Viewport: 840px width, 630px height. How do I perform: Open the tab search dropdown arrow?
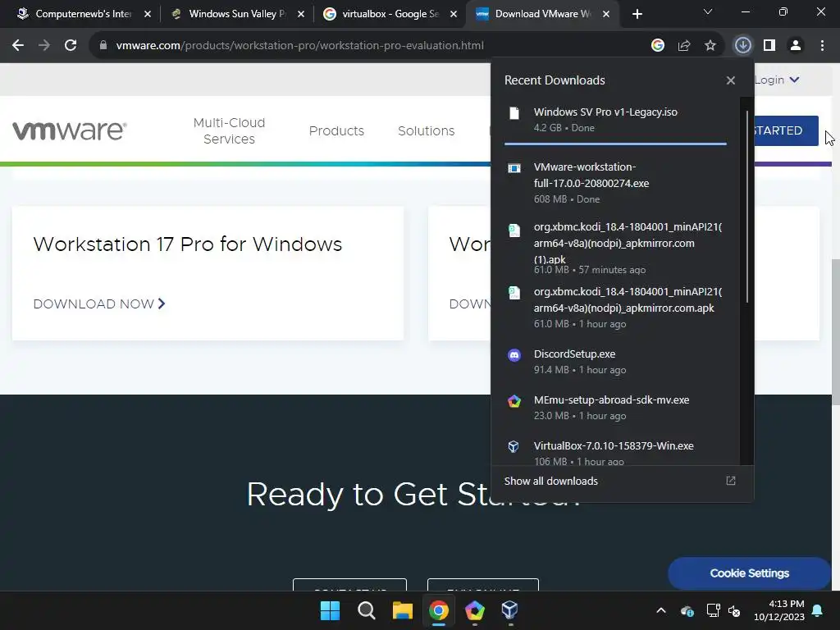(708, 11)
